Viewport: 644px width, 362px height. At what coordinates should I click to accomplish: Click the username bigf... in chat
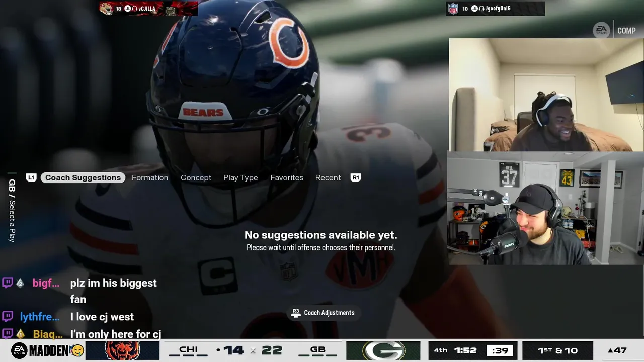pyautogui.click(x=46, y=283)
